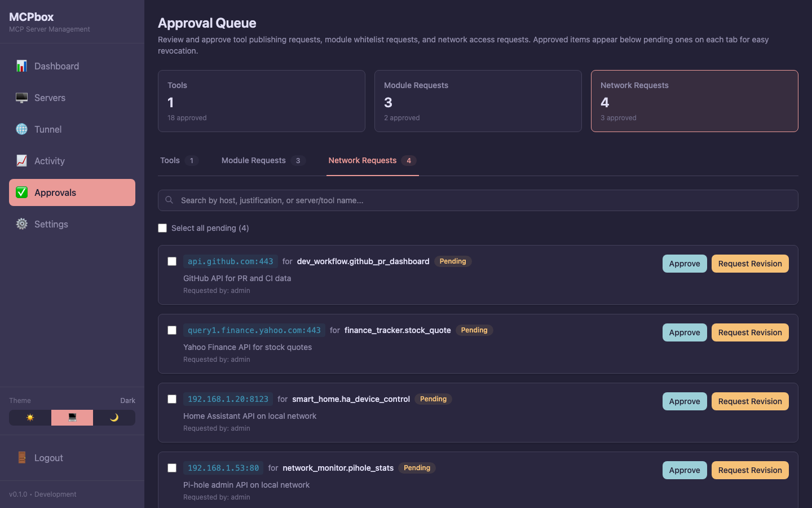This screenshot has width=812, height=508.
Task: Switch to dark theme using the moon icon
Action: 114,418
